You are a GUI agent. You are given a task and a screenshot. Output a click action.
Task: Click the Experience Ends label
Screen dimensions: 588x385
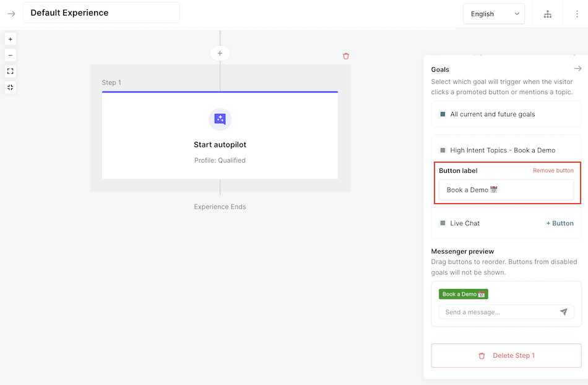[220, 207]
